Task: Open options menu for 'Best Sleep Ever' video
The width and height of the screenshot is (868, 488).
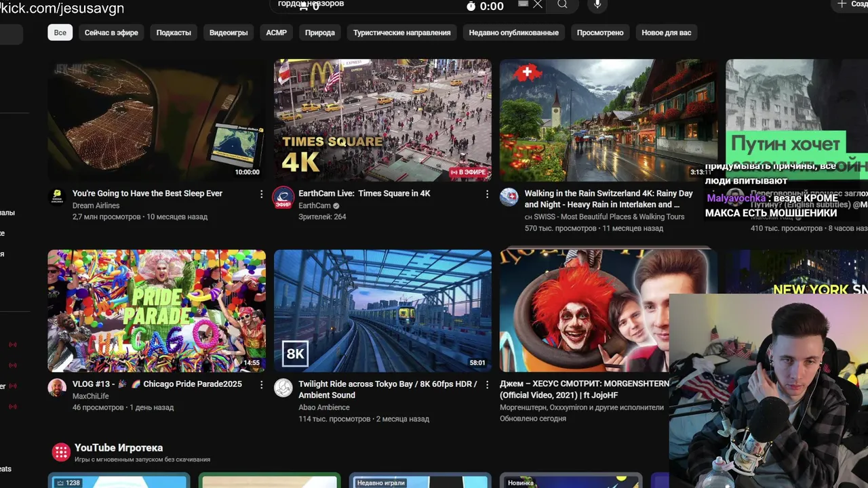Action: point(261,194)
